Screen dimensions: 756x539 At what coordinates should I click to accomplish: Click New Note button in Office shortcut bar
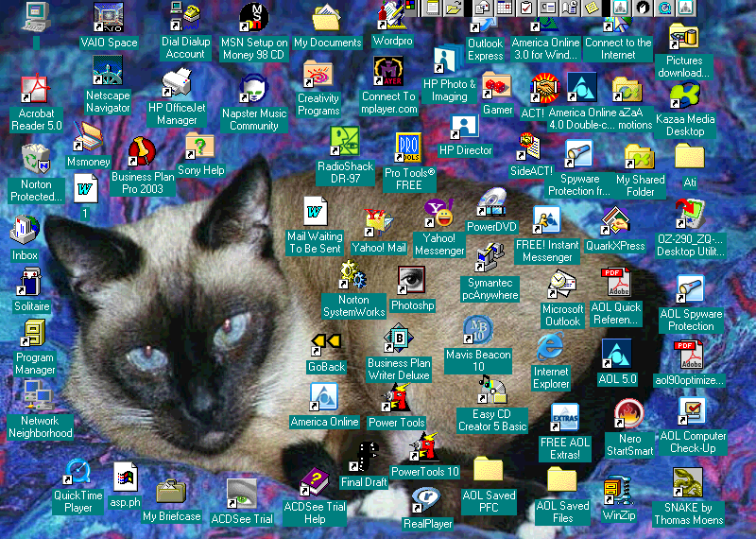pos(592,8)
